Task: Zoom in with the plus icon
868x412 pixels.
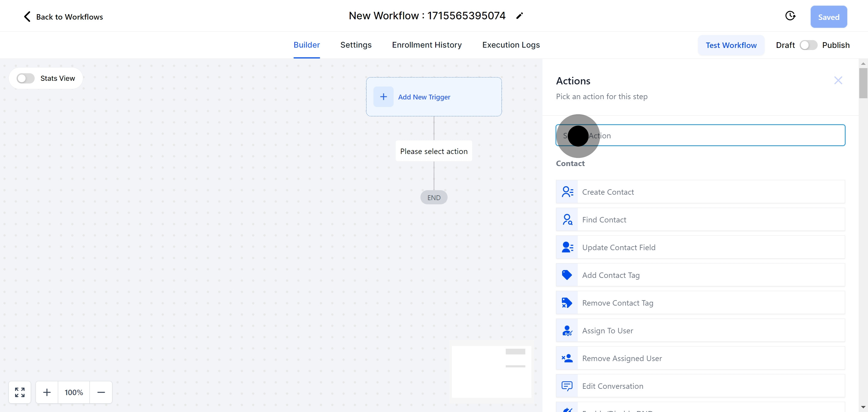Action: [47, 392]
